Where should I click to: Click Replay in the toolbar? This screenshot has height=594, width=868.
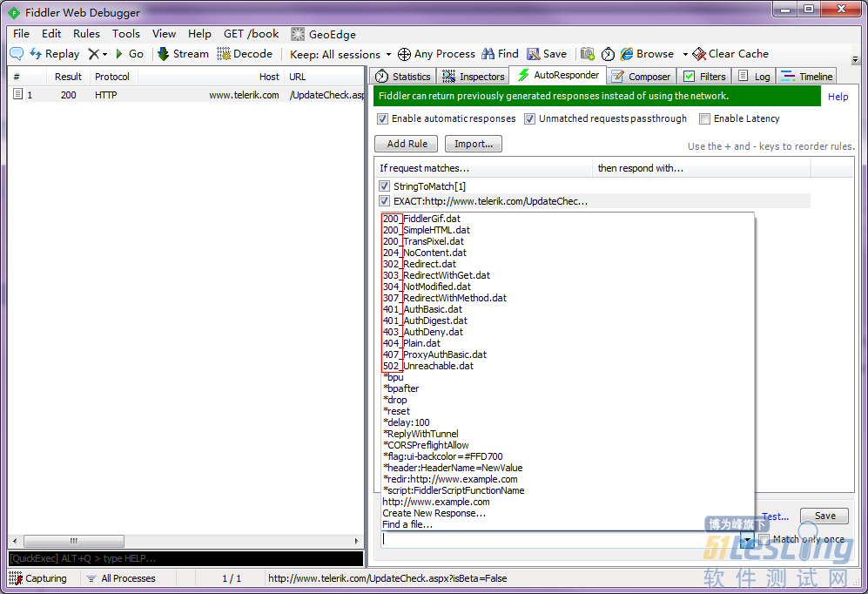[55, 54]
